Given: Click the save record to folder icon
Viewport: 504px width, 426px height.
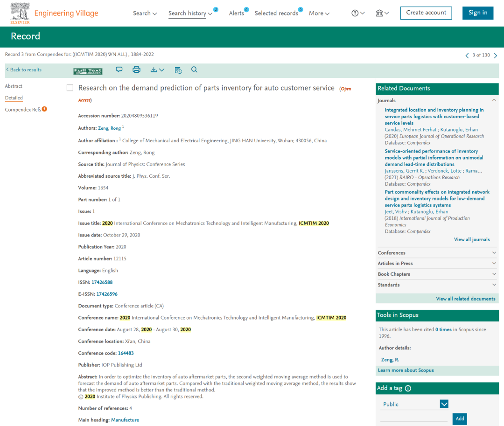Looking at the screenshot, I should tap(178, 70).
